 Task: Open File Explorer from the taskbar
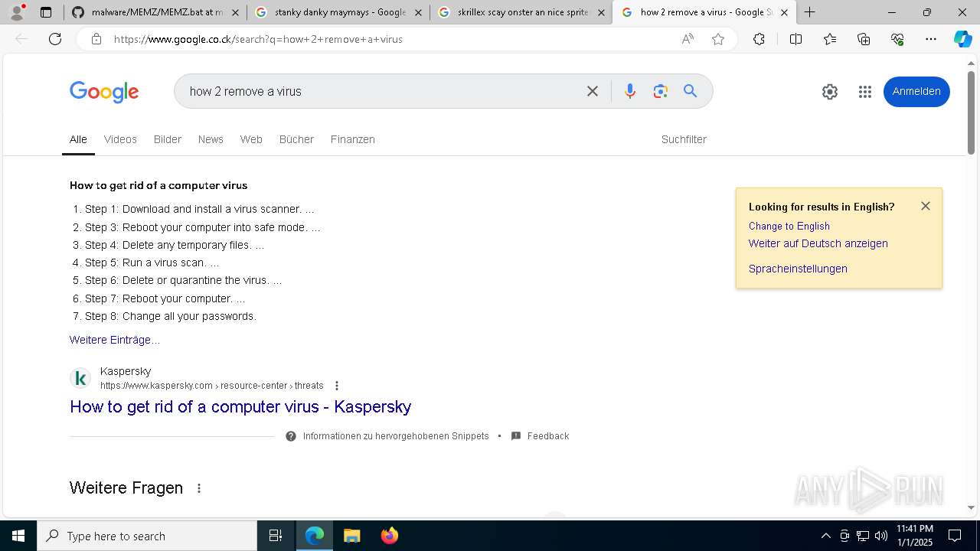tap(351, 536)
